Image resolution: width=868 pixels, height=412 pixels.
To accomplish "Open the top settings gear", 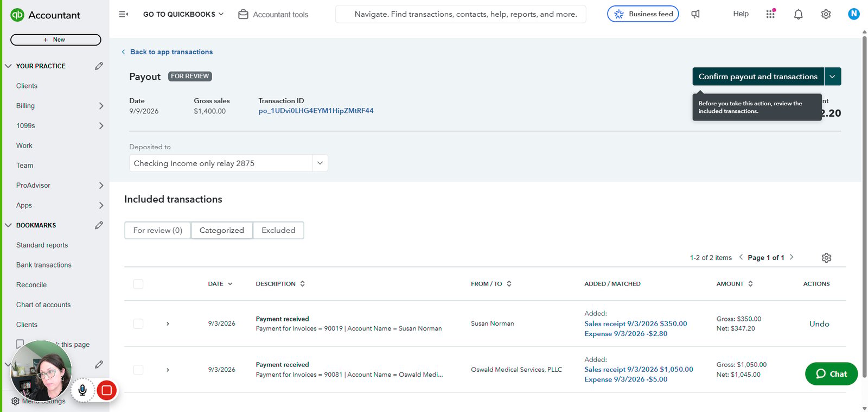I will point(826,14).
